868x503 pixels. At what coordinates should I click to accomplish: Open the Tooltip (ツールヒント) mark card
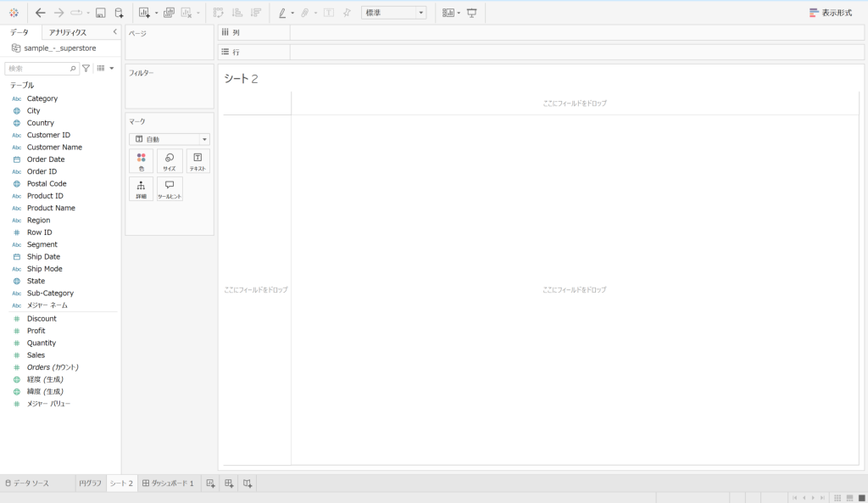click(x=170, y=188)
